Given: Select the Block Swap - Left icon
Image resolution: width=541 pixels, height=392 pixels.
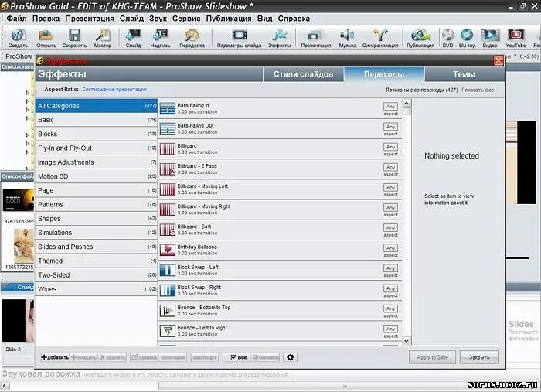Looking at the screenshot, I should click(x=168, y=270).
